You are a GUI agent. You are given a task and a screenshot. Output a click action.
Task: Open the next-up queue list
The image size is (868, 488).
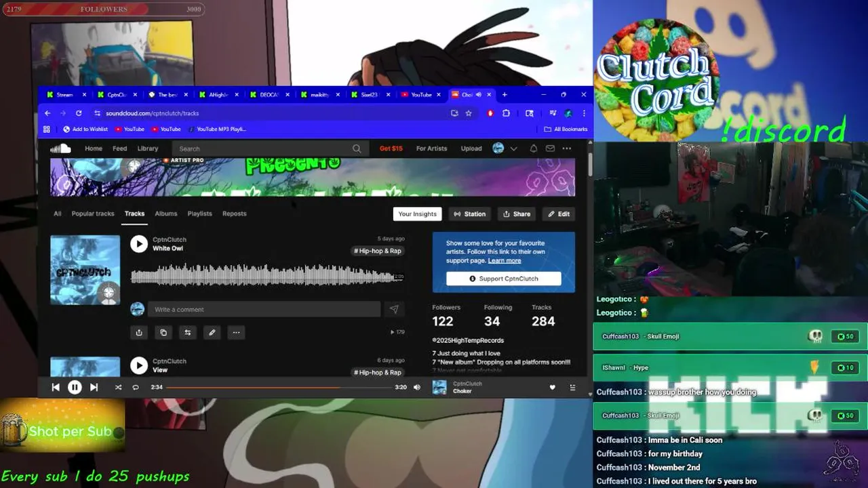tap(572, 387)
